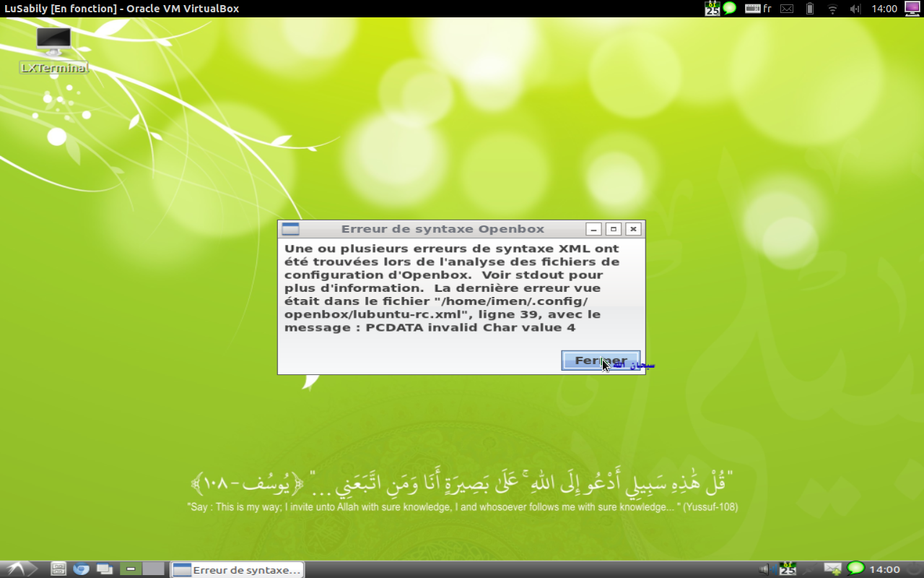Switch to the second workspace in pager
The width and height of the screenshot is (924, 578).
coord(153,569)
